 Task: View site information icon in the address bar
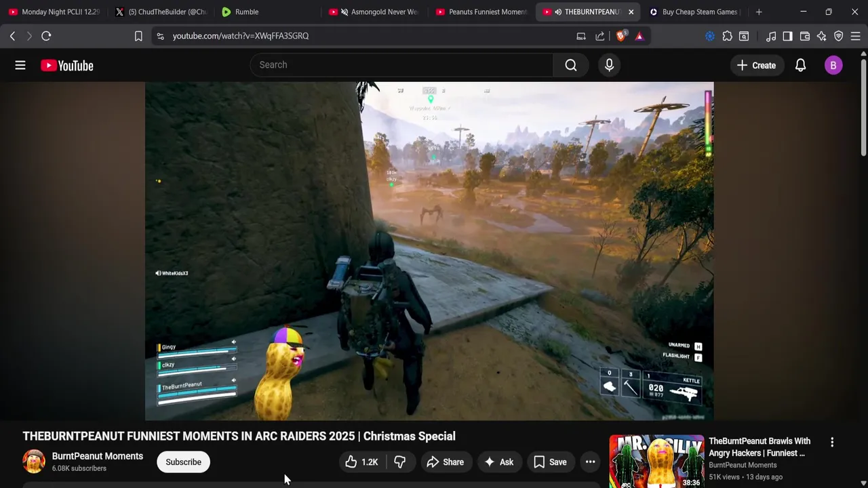[x=160, y=36]
